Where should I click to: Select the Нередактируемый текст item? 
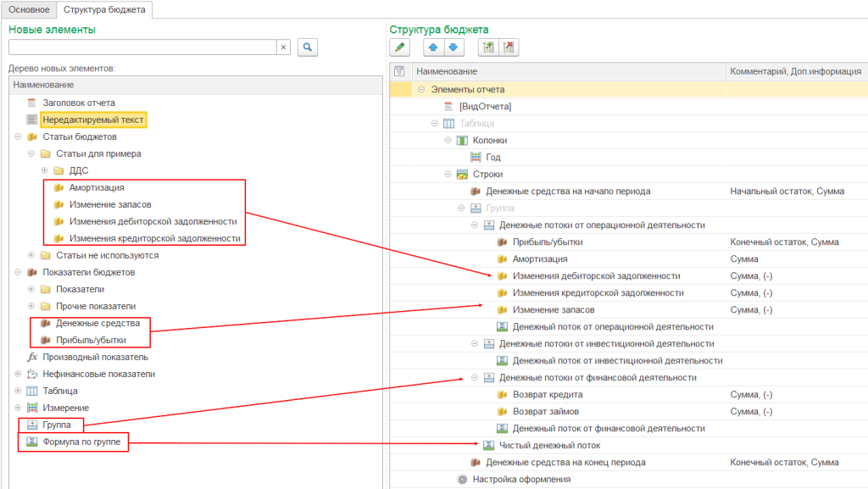pyautogui.click(x=93, y=119)
